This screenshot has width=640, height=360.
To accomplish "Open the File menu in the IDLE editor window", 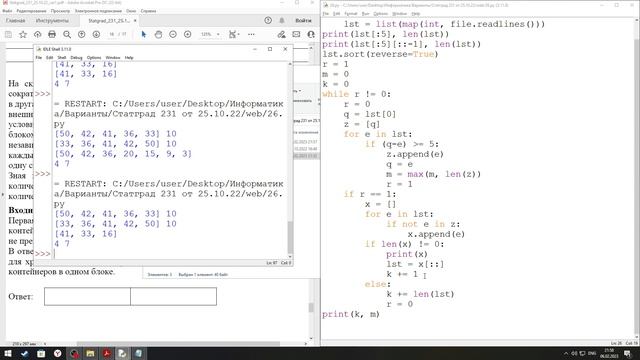I will coord(326,14).
